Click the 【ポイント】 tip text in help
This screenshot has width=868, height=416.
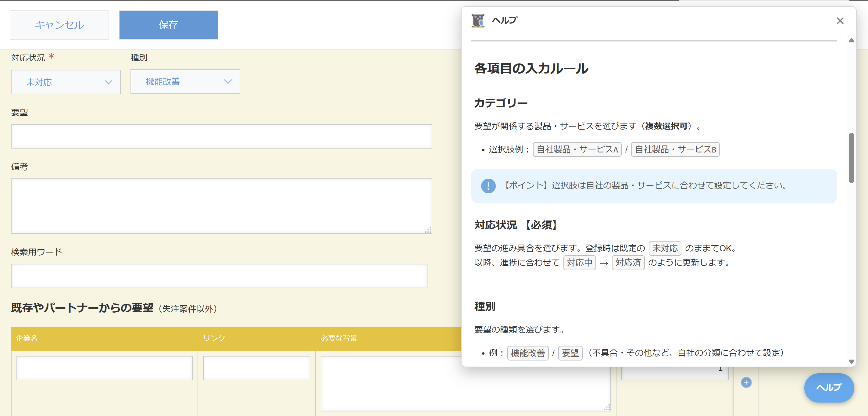pos(645,185)
